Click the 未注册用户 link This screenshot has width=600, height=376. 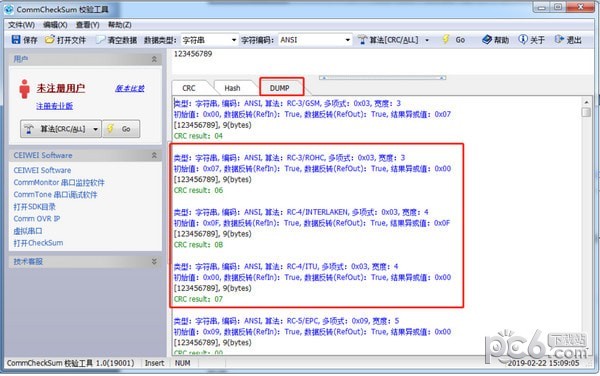pyautogui.click(x=61, y=88)
